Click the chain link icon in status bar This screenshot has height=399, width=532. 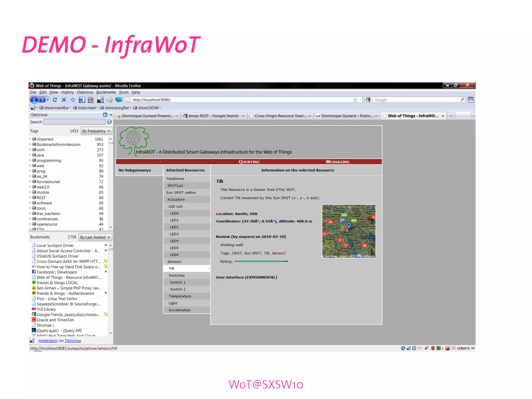pos(473,348)
